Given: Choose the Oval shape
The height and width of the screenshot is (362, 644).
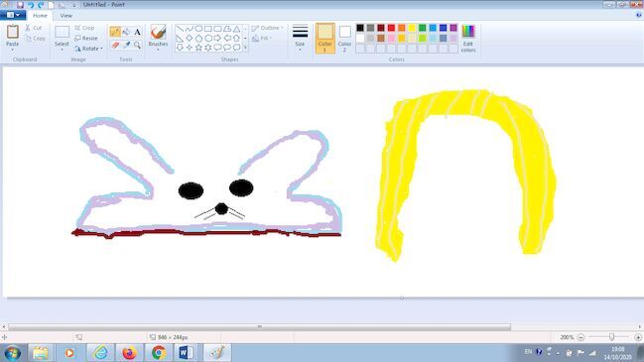Looking at the screenshot, I should 198,29.
